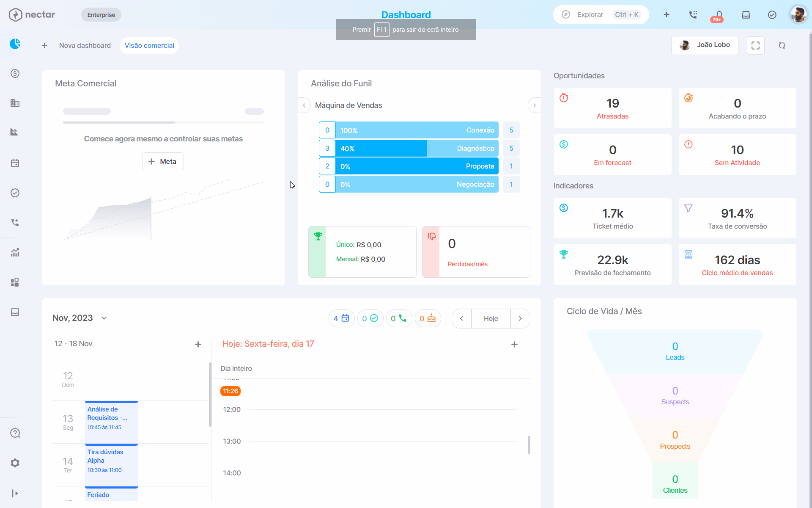Add event to week 12 - 18 Nov

pos(198,344)
